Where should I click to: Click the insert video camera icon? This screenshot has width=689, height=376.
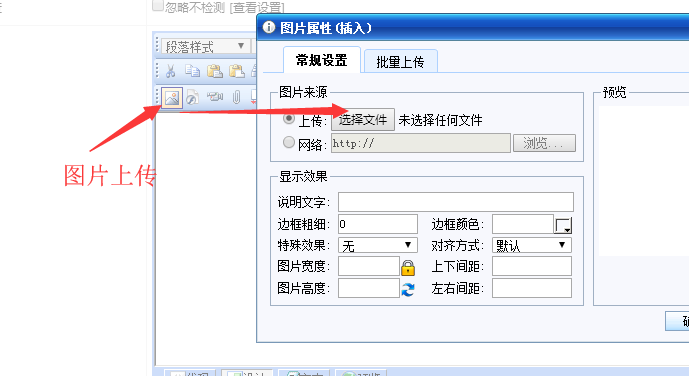click(215, 96)
